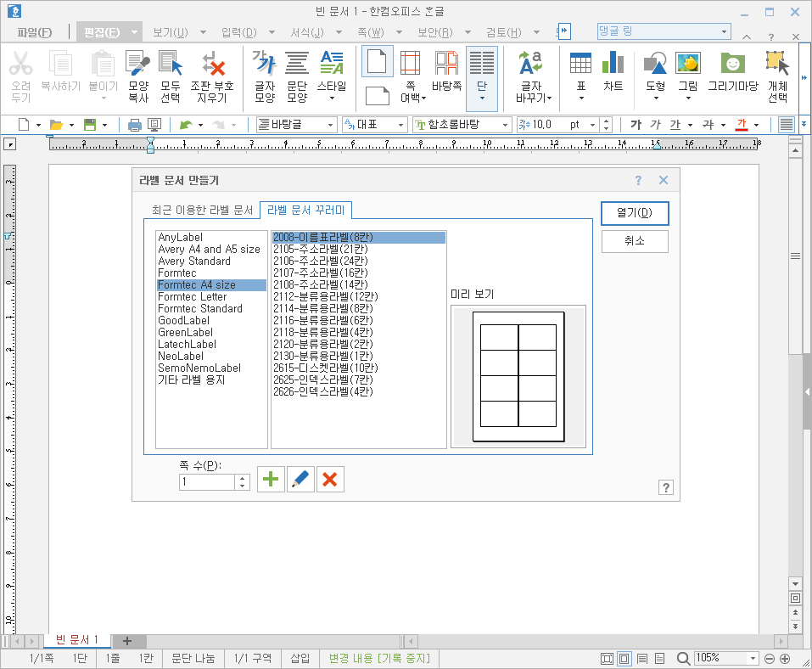Image resolution: width=812 pixels, height=669 pixels.
Task: Click the green Add label button
Action: pyautogui.click(x=271, y=479)
